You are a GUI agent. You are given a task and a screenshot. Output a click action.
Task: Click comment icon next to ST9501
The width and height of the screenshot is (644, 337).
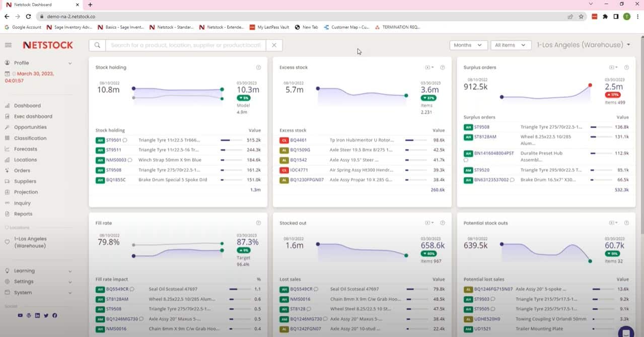pyautogui.click(x=125, y=140)
